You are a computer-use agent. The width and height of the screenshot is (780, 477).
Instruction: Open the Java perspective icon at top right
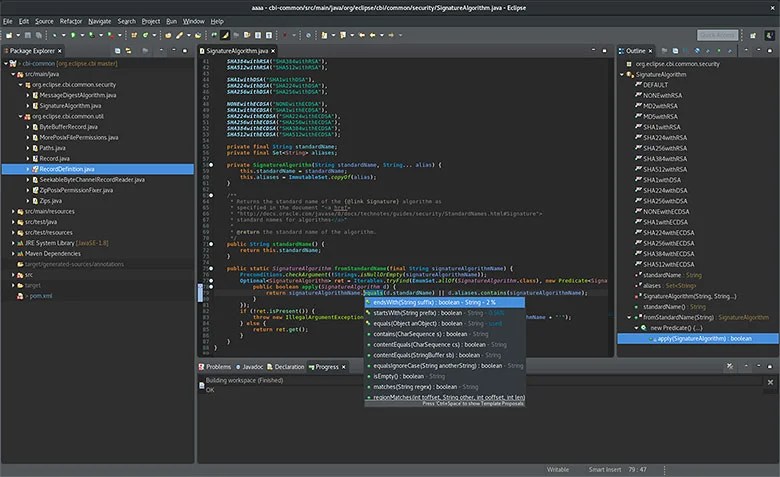pyautogui.click(x=768, y=35)
